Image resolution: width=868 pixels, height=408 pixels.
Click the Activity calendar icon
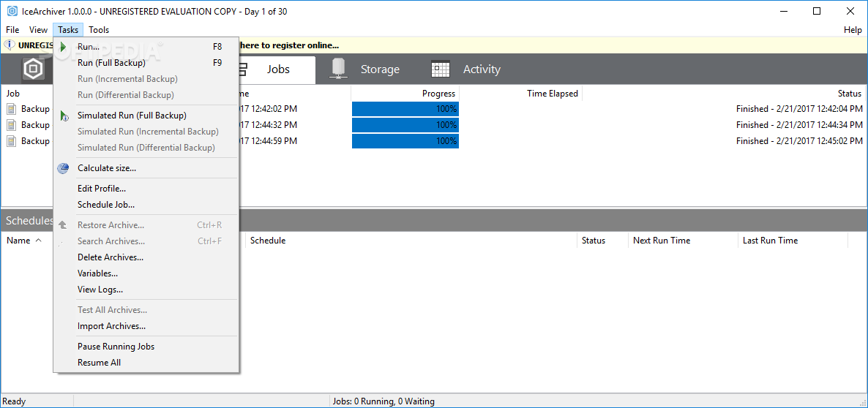click(441, 69)
